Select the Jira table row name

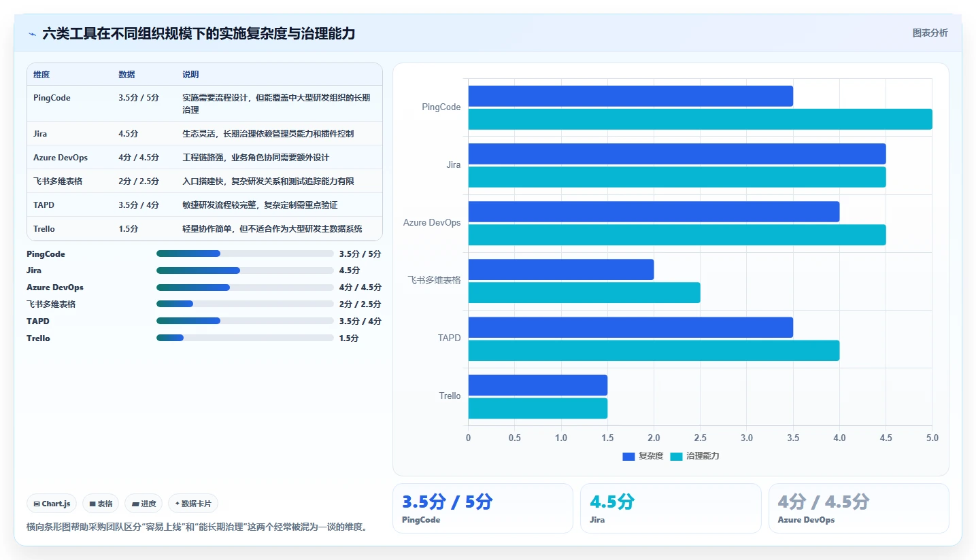pos(40,134)
